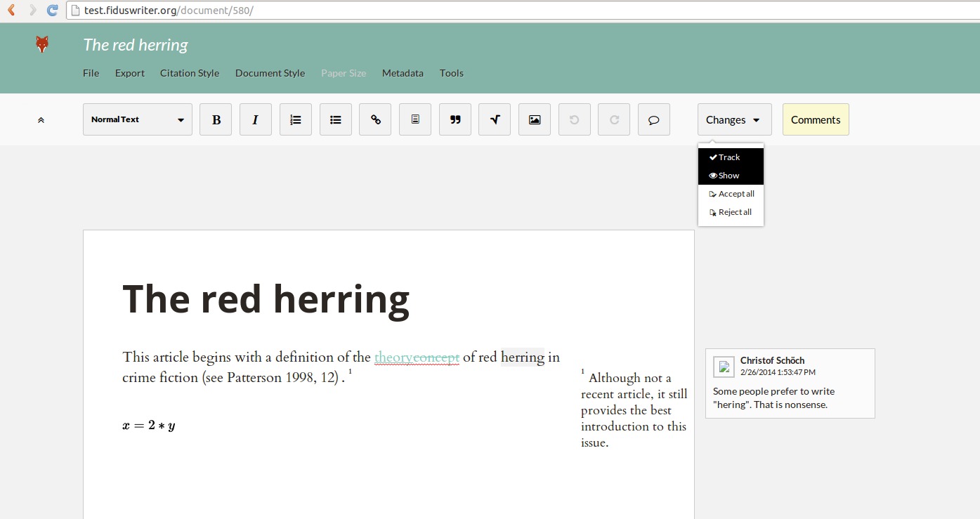Click the comment text 'Some people prefer'
980x519 pixels.
[x=773, y=398]
